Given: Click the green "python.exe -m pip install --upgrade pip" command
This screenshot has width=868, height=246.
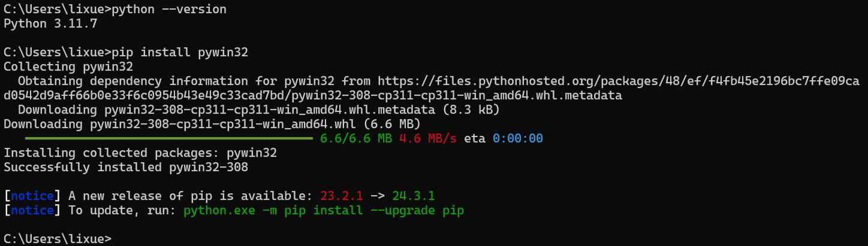Looking at the screenshot, I should point(324,211).
